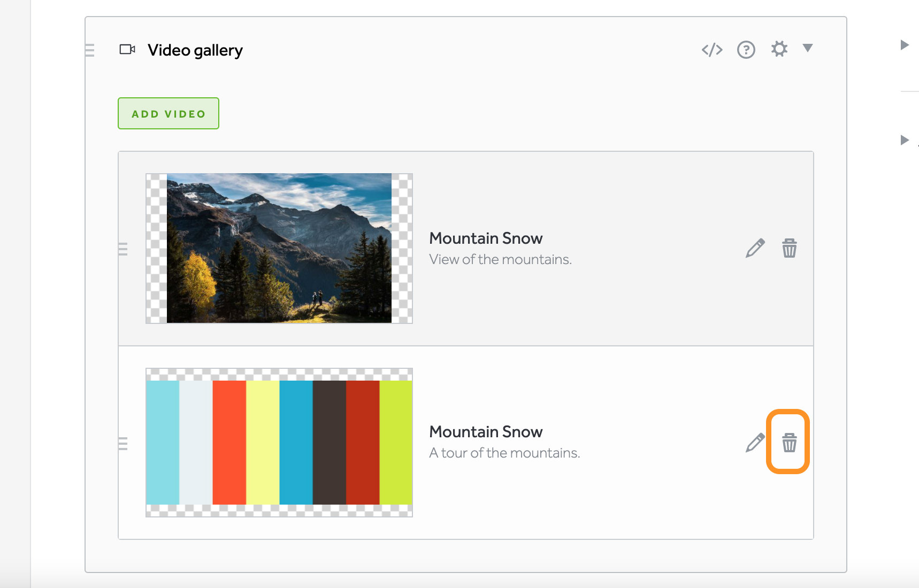Open the code view for Video gallery
Screen dimensions: 919x588
coord(712,50)
